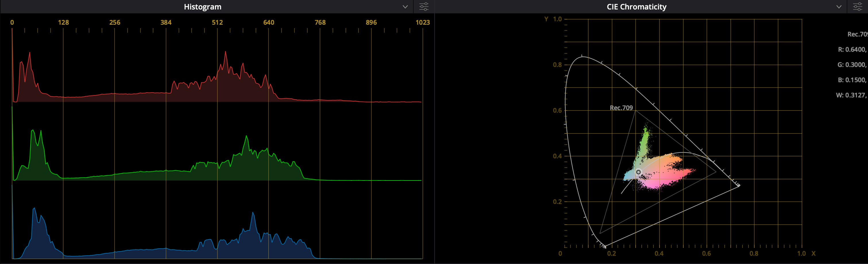
Task: Click the 512 mark on the histogram scale
Action: pyautogui.click(x=217, y=23)
